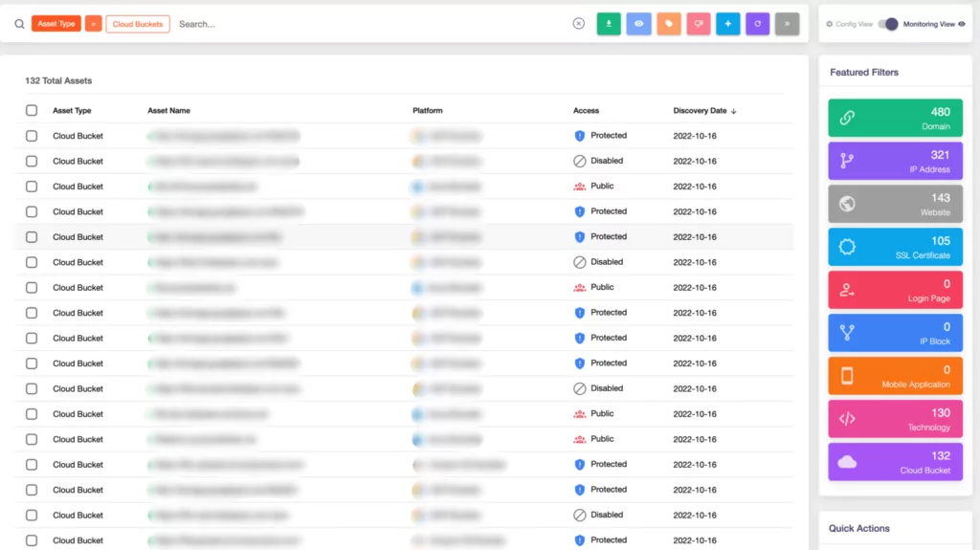The image size is (980, 550).
Task: Tick the select-all header checkbox
Action: pyautogui.click(x=32, y=111)
